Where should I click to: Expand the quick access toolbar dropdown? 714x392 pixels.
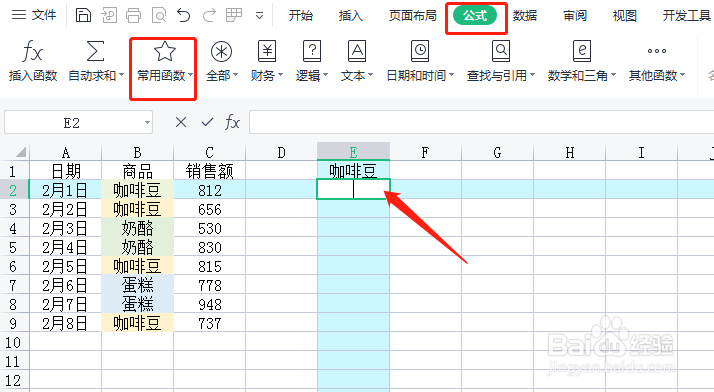(x=260, y=16)
